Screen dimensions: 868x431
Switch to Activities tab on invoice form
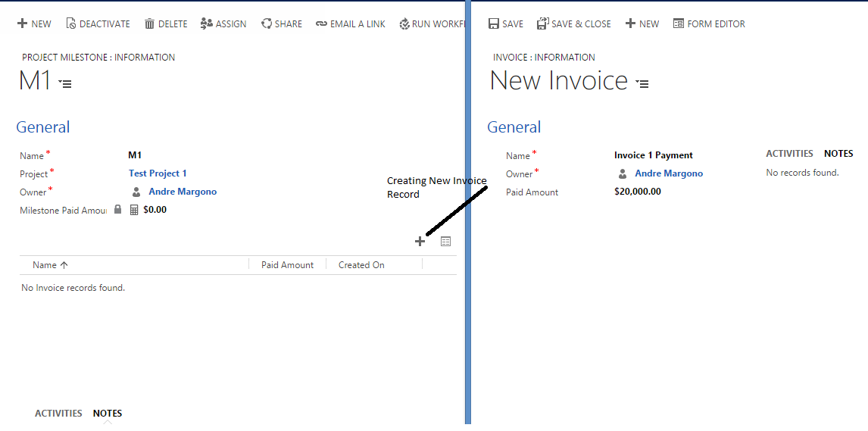(789, 154)
